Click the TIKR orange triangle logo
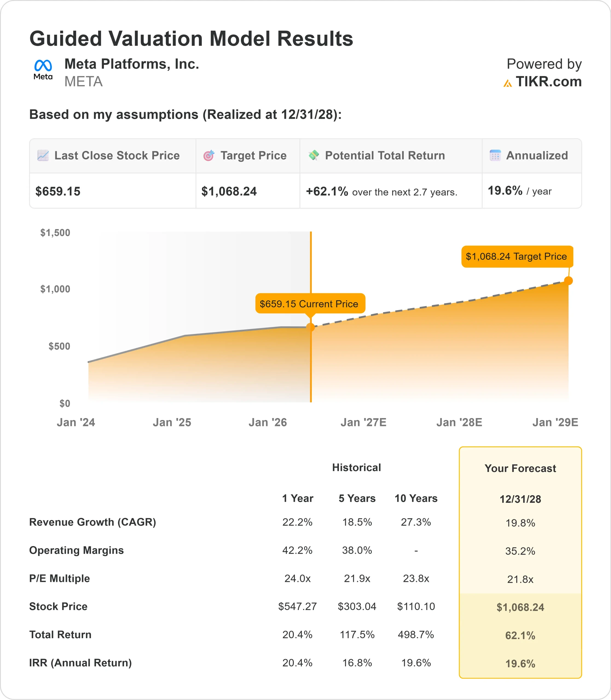This screenshot has height=700, width=611. pyautogui.click(x=507, y=83)
